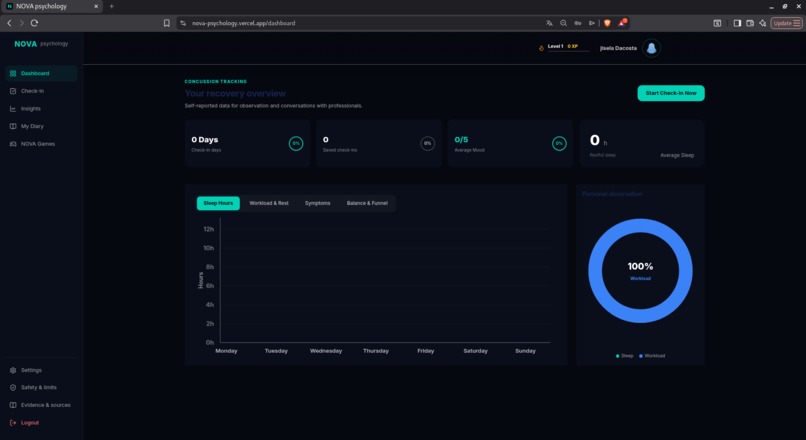Open My Diary from the sidebar
806x440 pixels.
pos(41,126)
